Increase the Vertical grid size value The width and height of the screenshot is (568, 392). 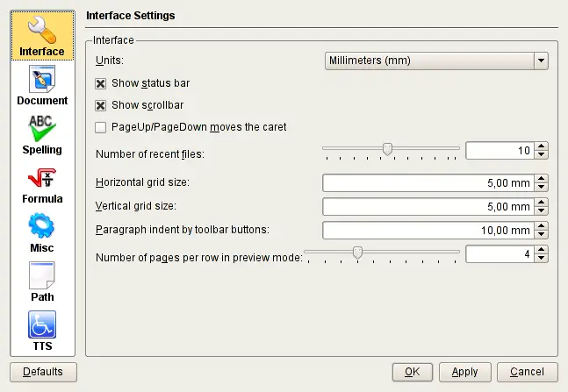tap(542, 203)
